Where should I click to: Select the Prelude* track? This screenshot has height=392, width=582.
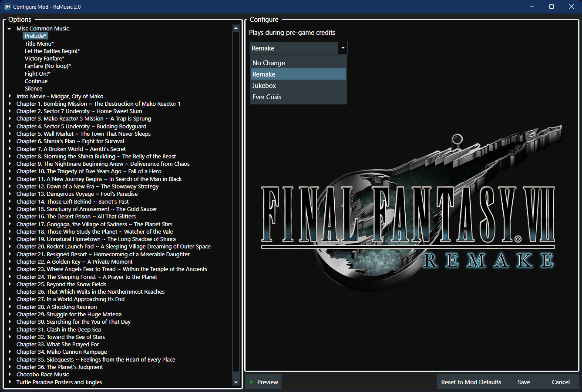pos(35,36)
